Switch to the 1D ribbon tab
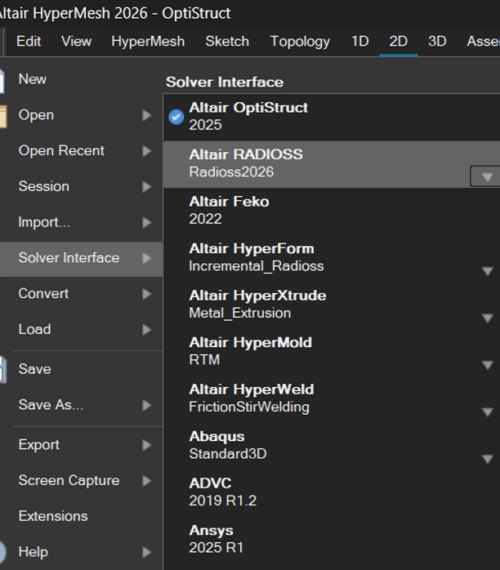The height and width of the screenshot is (570, 500). [x=360, y=41]
